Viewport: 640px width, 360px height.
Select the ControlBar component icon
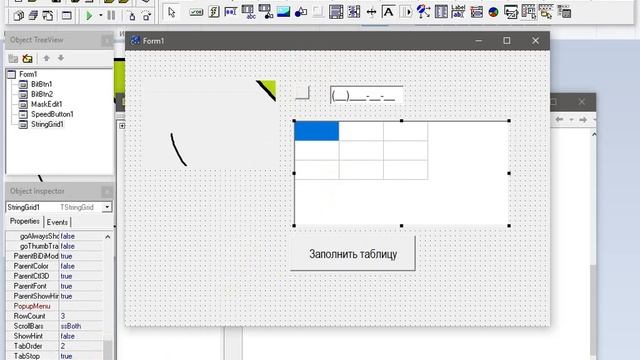(x=406, y=12)
